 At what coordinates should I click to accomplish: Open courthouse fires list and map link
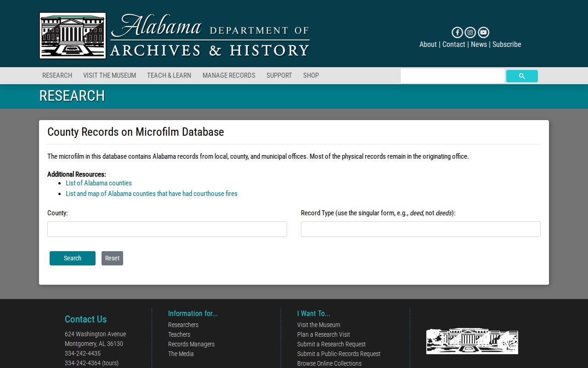(152, 194)
